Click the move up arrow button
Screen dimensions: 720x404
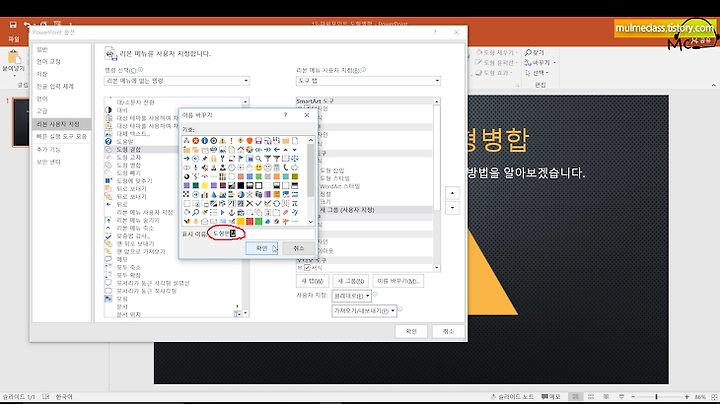coord(452,193)
